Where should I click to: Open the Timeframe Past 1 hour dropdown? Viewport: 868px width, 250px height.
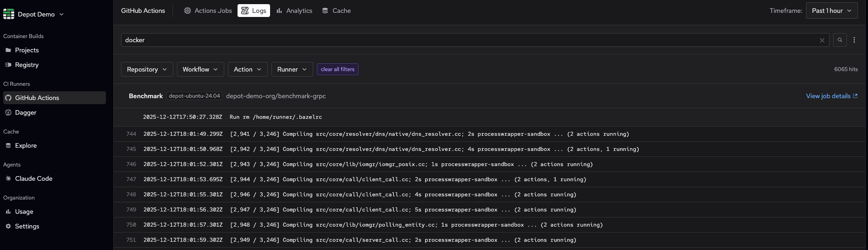coord(831,11)
